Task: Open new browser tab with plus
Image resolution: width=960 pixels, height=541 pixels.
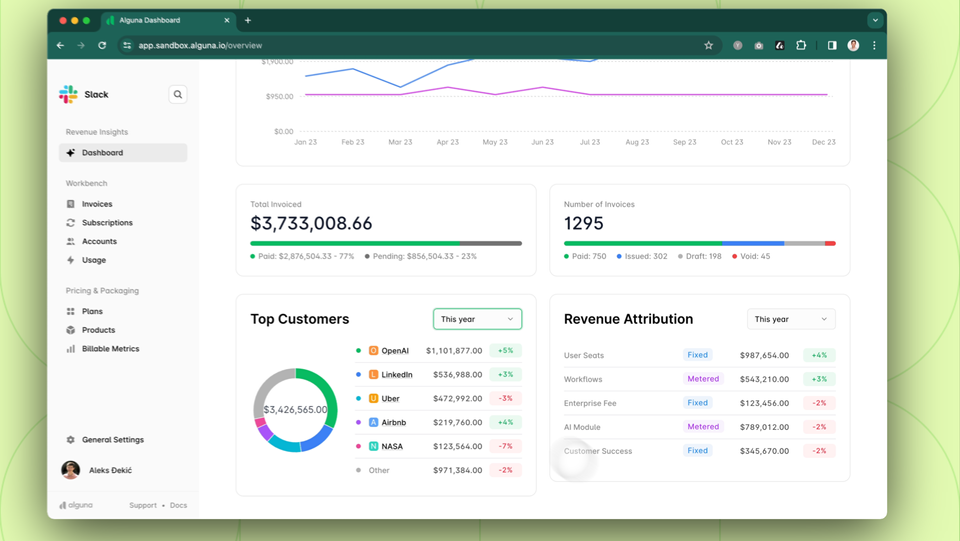Action: click(248, 20)
